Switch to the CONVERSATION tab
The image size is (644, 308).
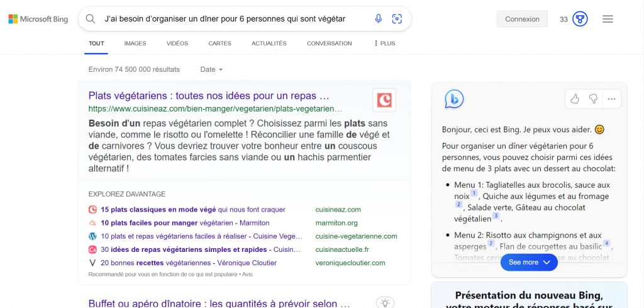click(x=329, y=43)
